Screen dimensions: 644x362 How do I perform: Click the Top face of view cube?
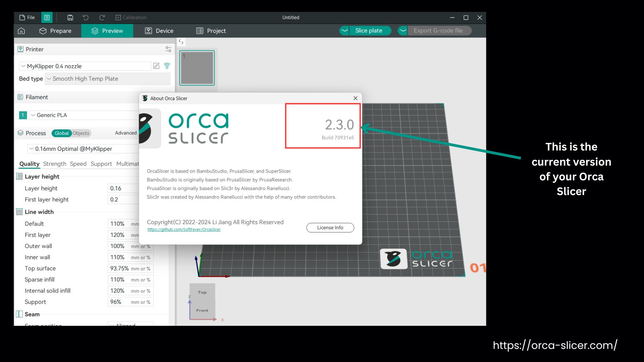[x=202, y=292]
